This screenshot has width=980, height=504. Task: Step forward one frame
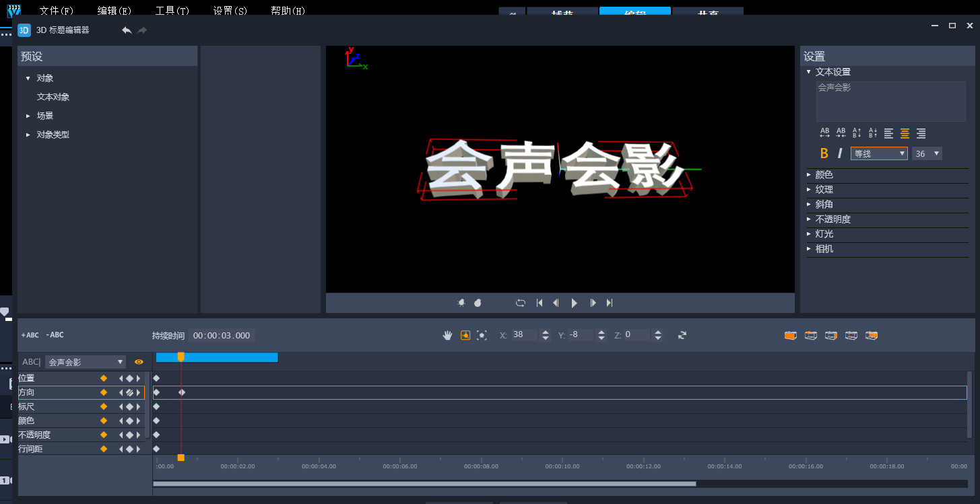pos(593,303)
